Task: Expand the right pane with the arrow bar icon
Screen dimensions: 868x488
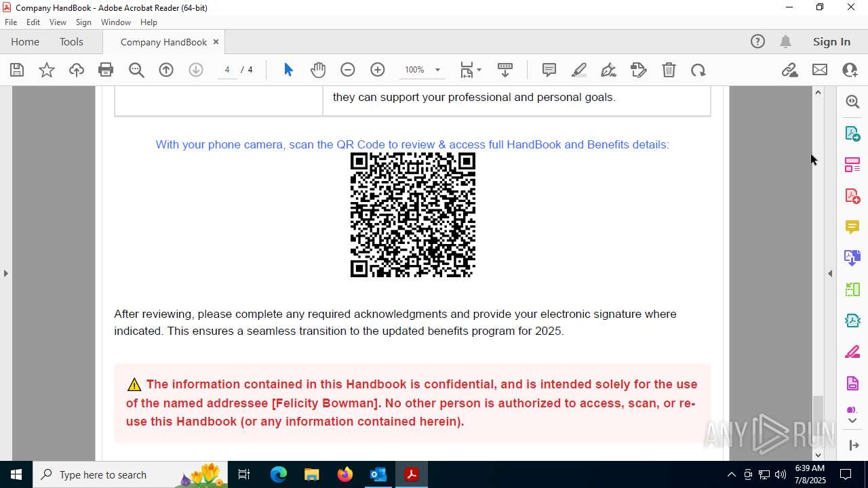Action: [854, 445]
